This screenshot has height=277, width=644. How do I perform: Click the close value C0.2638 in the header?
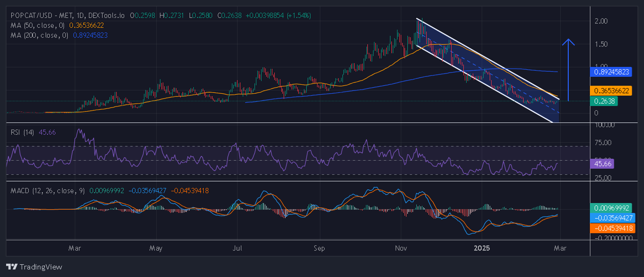(x=229, y=16)
